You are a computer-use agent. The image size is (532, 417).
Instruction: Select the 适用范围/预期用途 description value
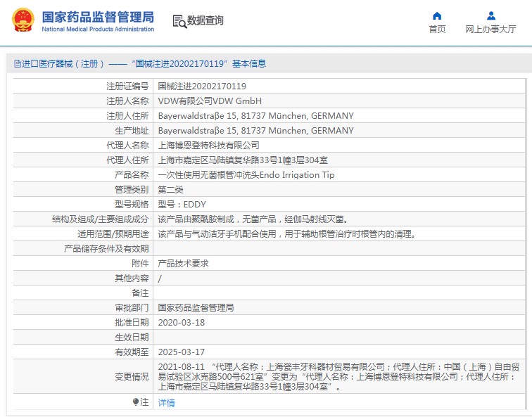(x=287, y=234)
